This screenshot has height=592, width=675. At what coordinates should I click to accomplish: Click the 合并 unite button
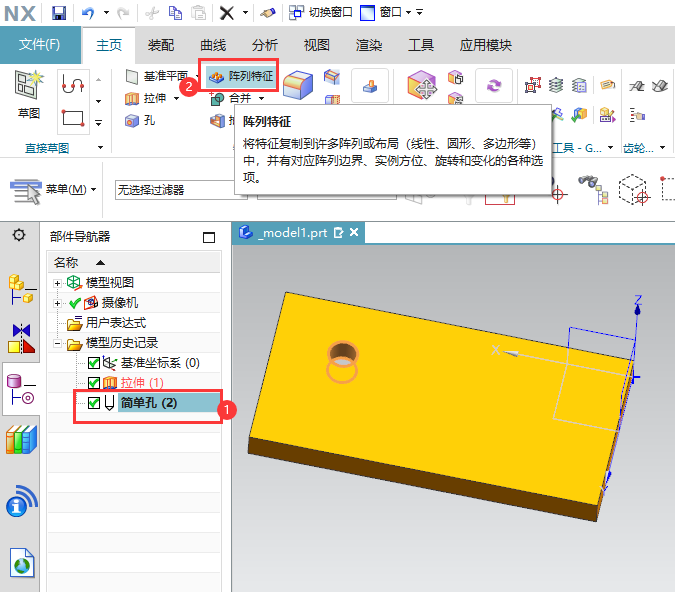(231, 99)
